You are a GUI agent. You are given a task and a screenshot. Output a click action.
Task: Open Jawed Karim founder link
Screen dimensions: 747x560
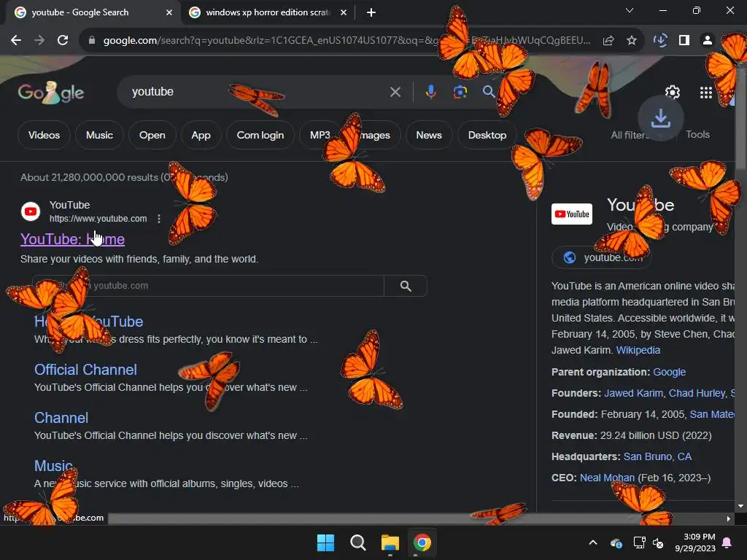[633, 393]
